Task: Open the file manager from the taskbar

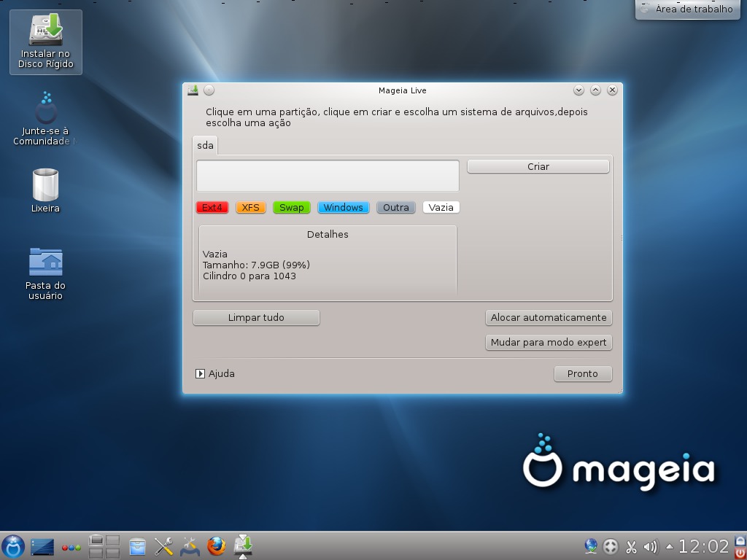Action: click(137, 547)
